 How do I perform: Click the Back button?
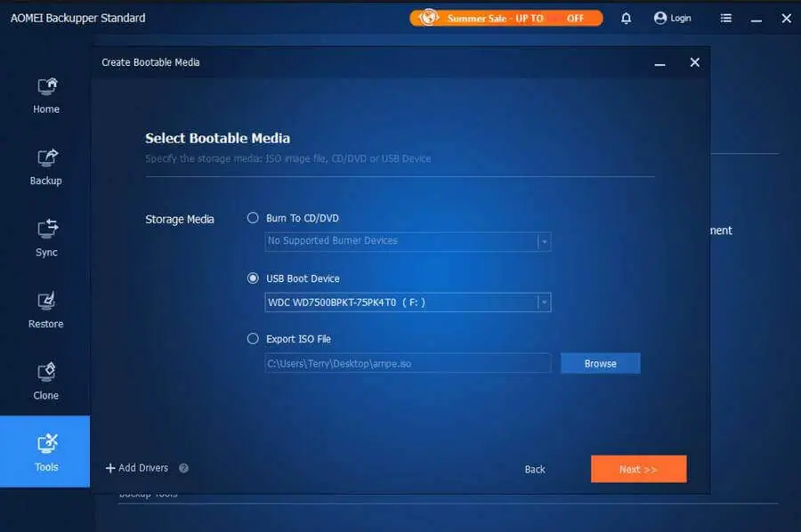tap(534, 469)
